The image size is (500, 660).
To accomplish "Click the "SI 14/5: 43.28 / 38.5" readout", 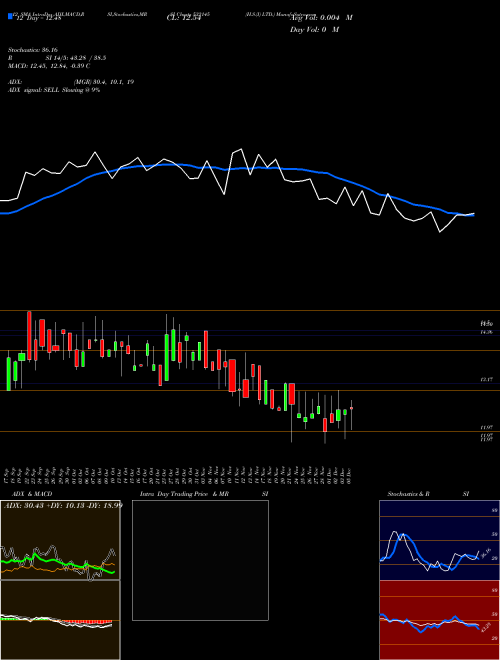I will click(x=76, y=58).
